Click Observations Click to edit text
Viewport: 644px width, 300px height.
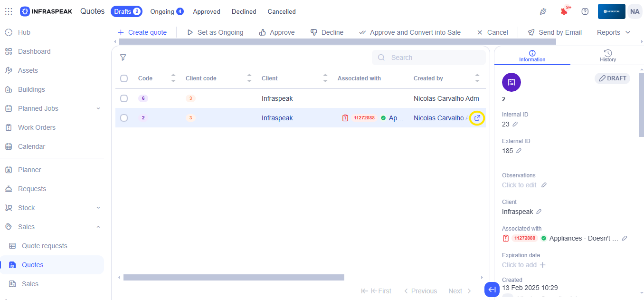[519, 185]
